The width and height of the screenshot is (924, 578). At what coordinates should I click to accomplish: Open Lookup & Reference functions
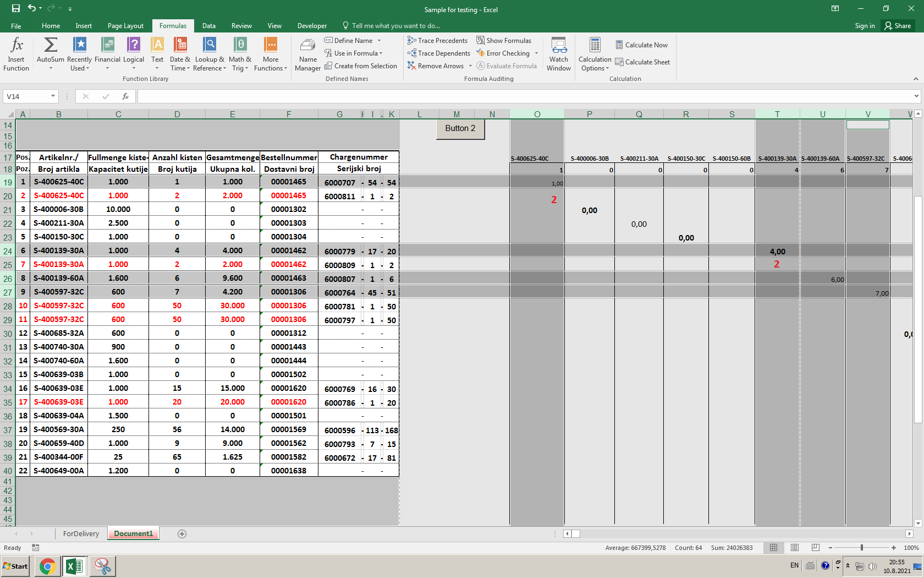(210, 54)
